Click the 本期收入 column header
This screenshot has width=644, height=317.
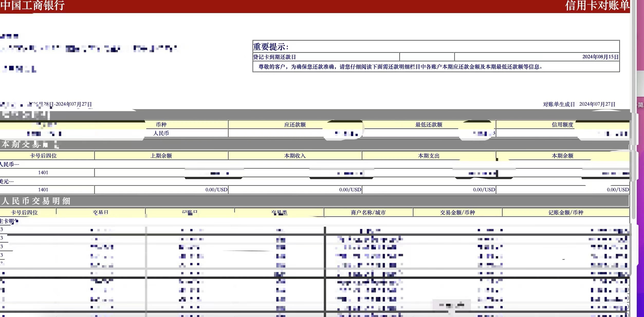pos(295,156)
